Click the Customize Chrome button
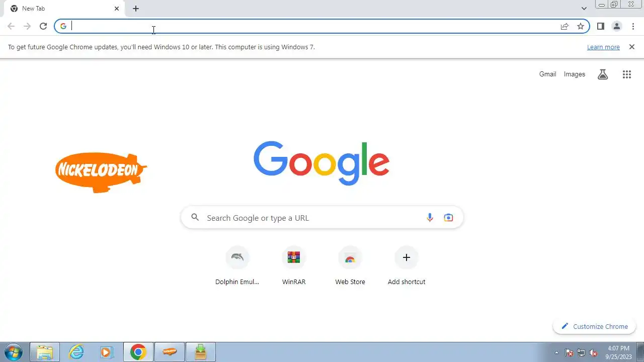The height and width of the screenshot is (362, 644). coord(594,326)
